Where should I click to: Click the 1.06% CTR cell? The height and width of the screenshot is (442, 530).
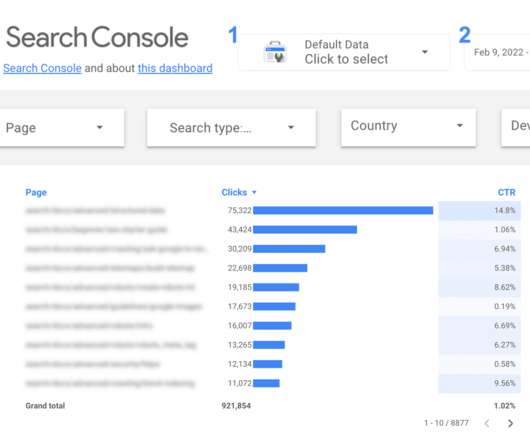coord(479,230)
